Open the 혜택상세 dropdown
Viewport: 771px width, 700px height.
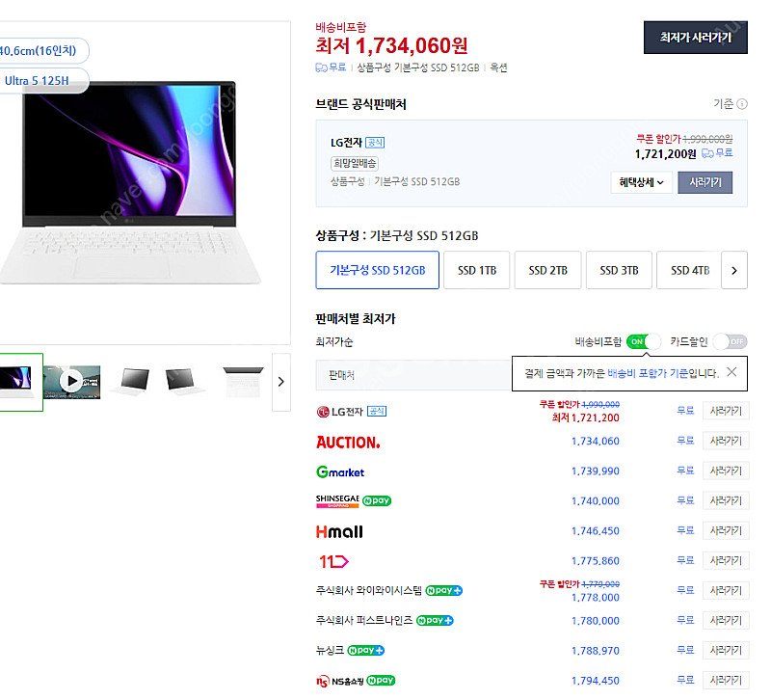point(641,182)
